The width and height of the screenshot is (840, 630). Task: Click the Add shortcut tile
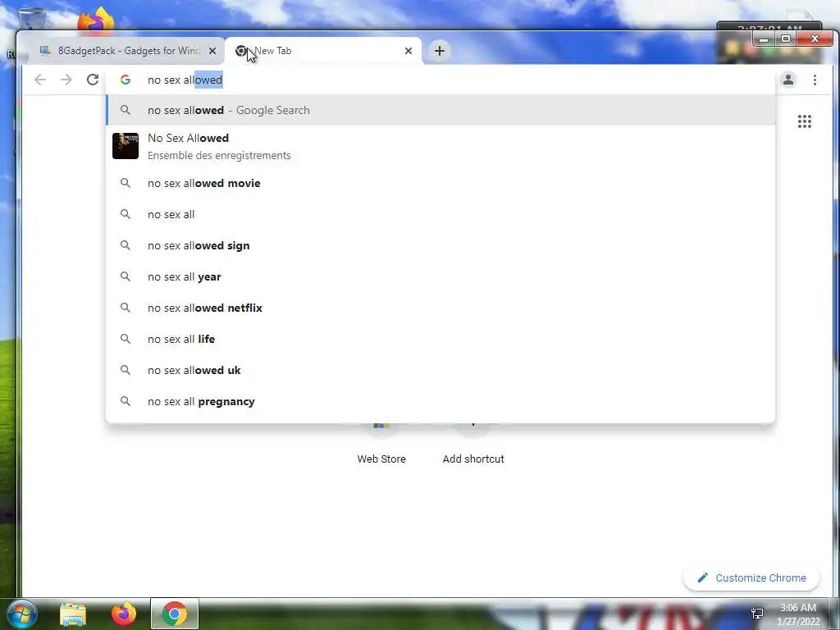[x=473, y=445]
